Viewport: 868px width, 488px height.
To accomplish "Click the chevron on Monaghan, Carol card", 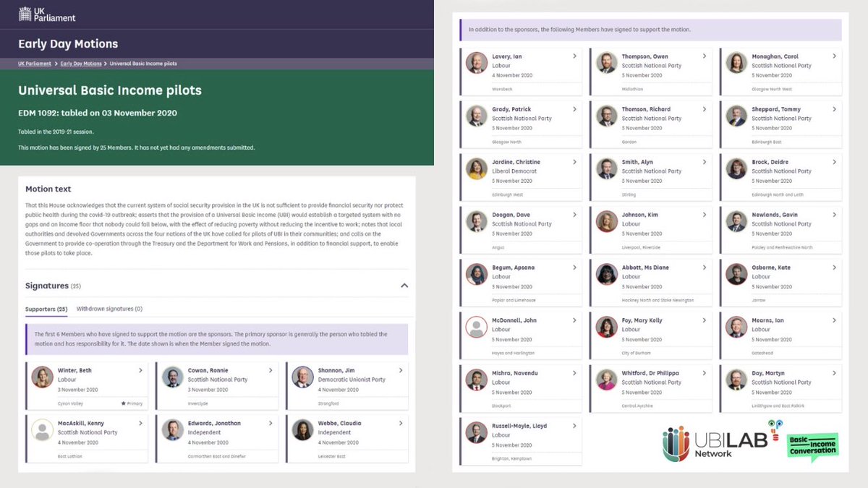I will point(834,56).
